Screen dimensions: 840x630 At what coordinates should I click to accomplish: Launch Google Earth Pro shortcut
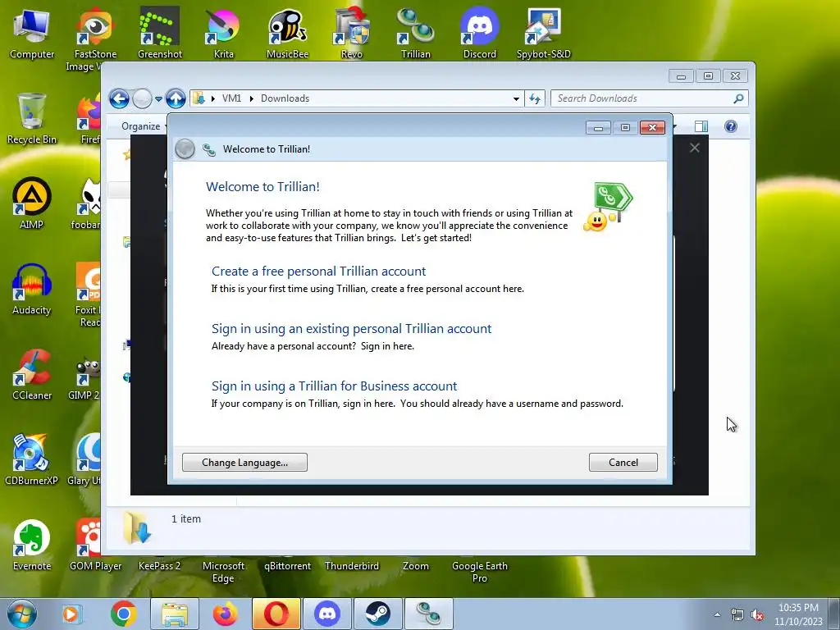(479, 572)
